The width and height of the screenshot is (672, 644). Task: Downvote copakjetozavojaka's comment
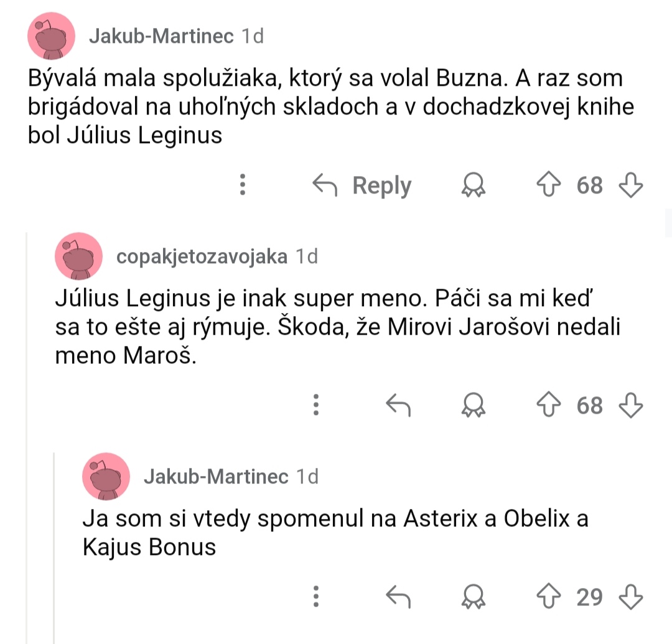pyautogui.click(x=630, y=406)
